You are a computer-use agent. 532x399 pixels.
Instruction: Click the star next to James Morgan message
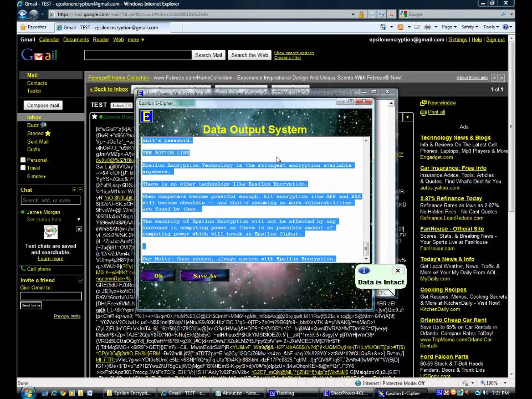(x=94, y=117)
